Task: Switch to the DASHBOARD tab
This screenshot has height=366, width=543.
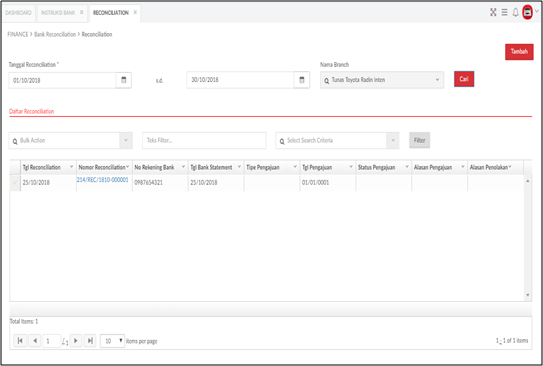Action: (18, 13)
